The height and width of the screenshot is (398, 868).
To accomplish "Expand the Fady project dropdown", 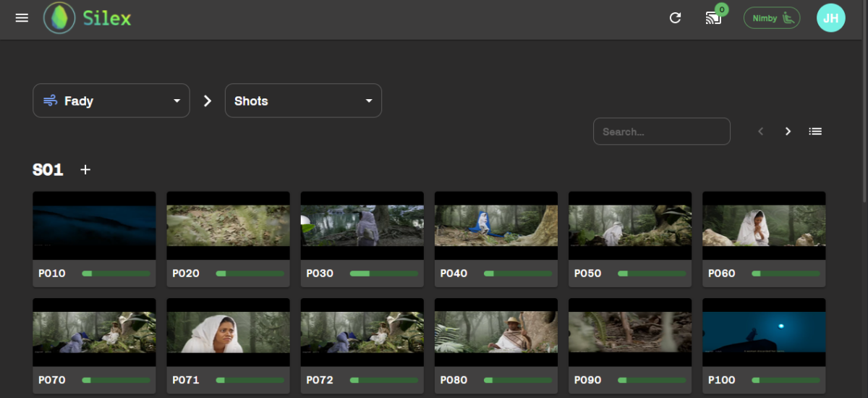I will coord(111,101).
